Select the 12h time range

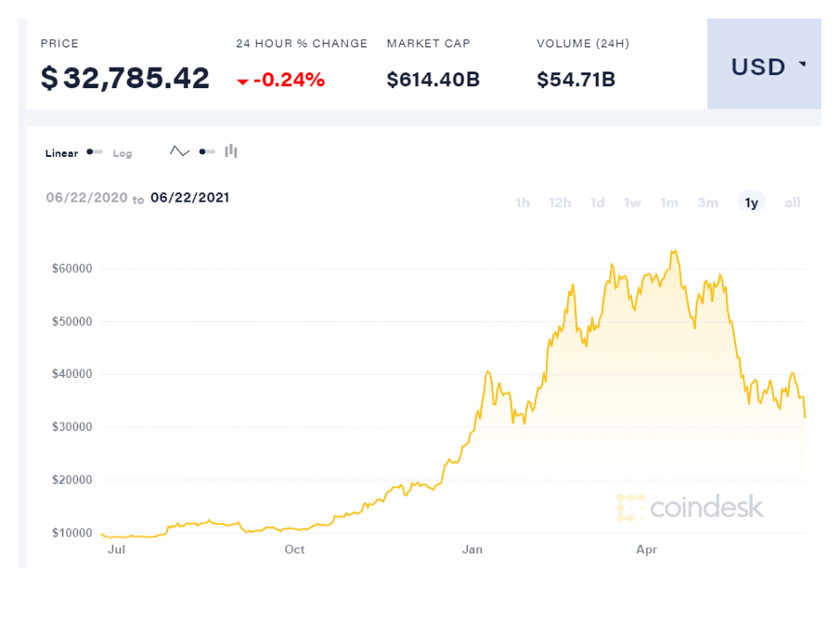560,202
